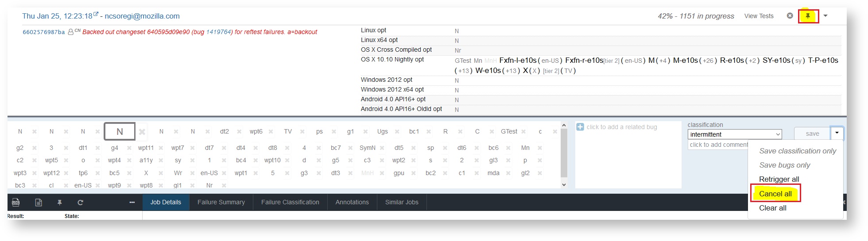Select the Mn job in OS X row
The height and width of the screenshot is (241, 868).
click(478, 61)
